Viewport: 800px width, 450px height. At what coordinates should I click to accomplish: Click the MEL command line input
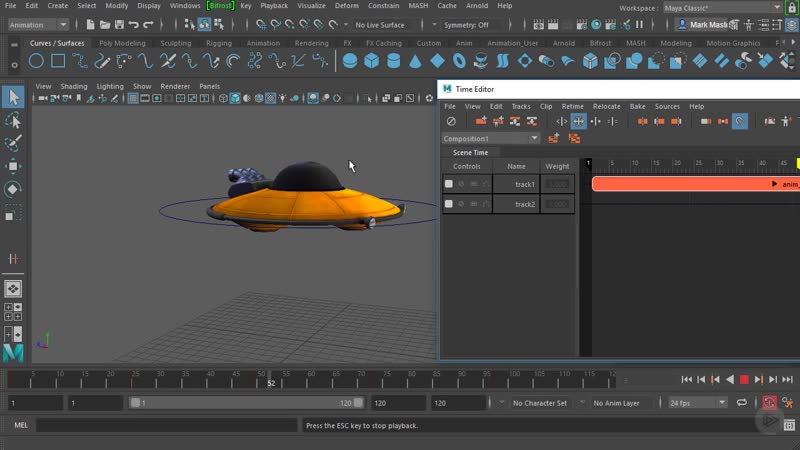pos(167,425)
